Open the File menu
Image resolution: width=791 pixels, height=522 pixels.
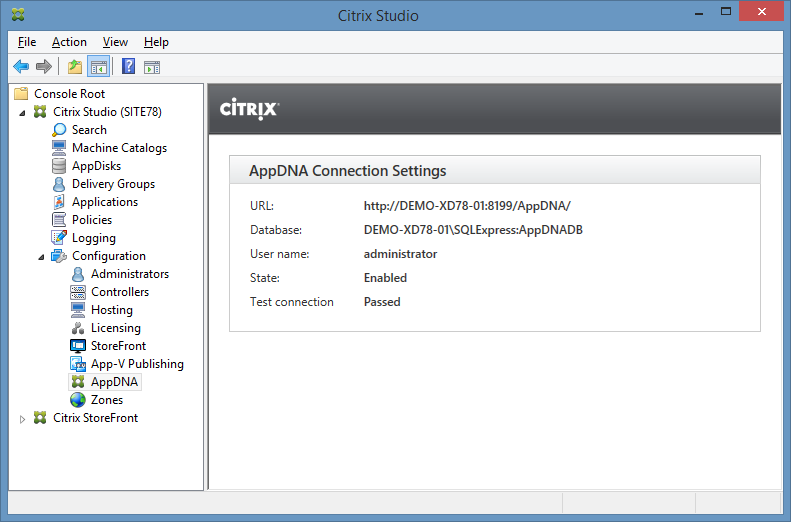coord(27,42)
